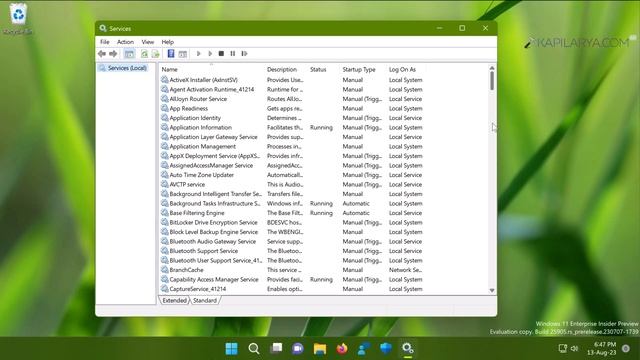Screen dimensions: 640x360
Task: Switch to the Extended tab
Action: pyautogui.click(x=174, y=300)
